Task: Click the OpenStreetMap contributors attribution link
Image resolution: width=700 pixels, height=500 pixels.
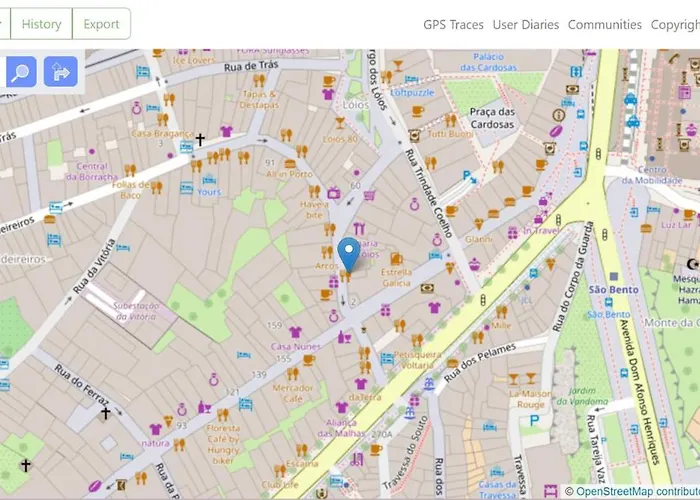Action: pyautogui.click(x=638, y=492)
